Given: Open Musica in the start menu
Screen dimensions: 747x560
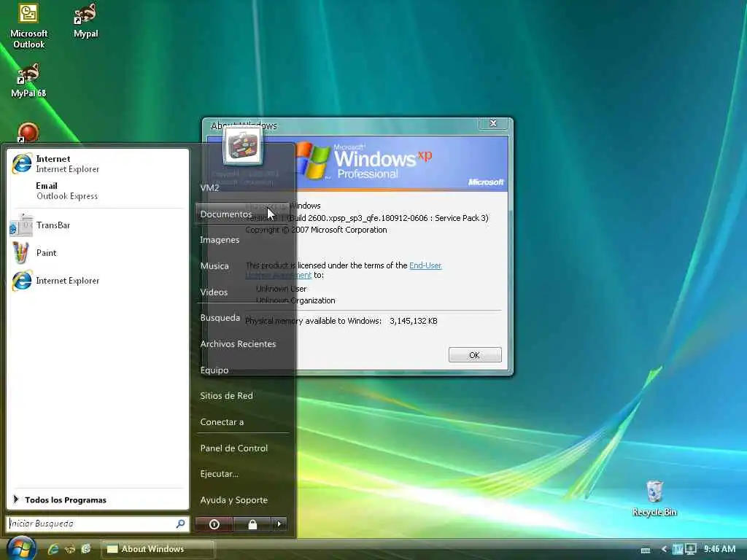Looking at the screenshot, I should (x=214, y=265).
